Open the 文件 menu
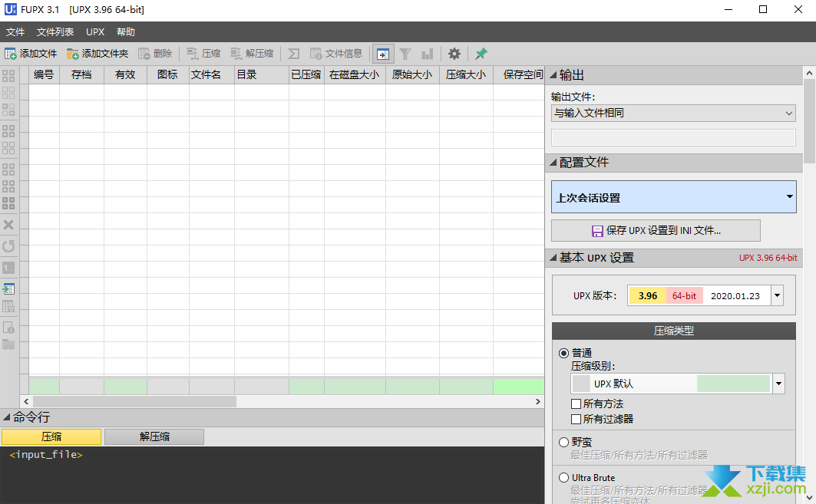816x504 pixels. click(15, 31)
